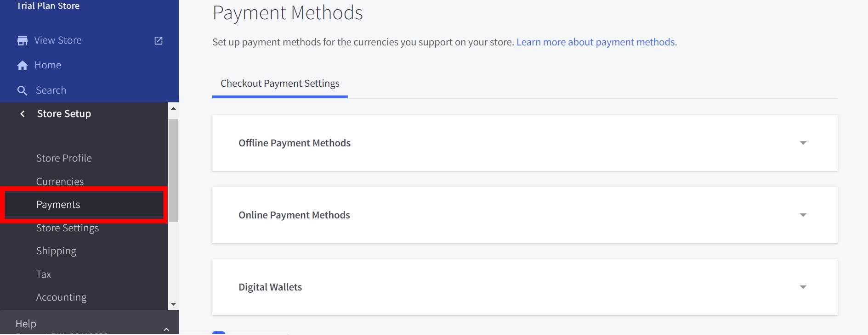Click the Home house icon
868x335 pixels.
click(x=22, y=66)
